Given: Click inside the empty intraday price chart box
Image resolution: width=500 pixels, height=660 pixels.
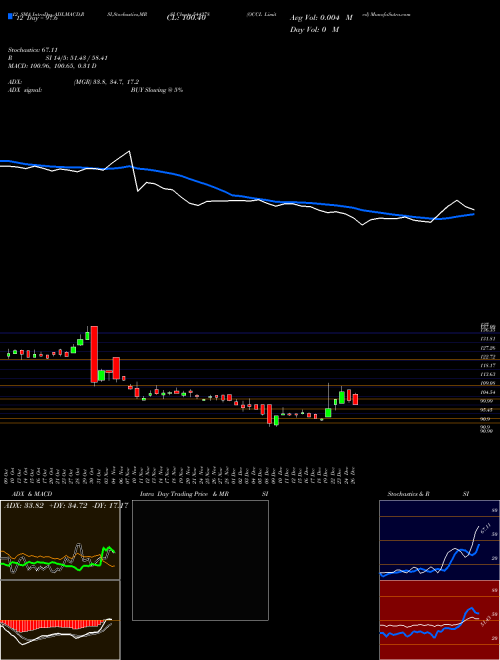Looking at the screenshot, I should pyautogui.click(x=200, y=560).
